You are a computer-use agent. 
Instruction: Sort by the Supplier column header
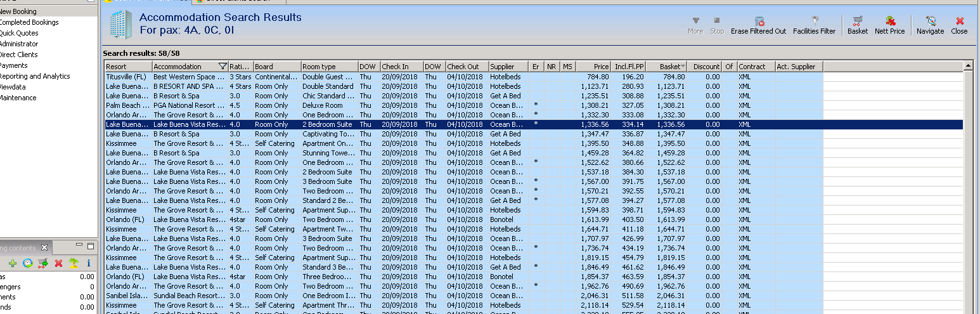click(508, 67)
